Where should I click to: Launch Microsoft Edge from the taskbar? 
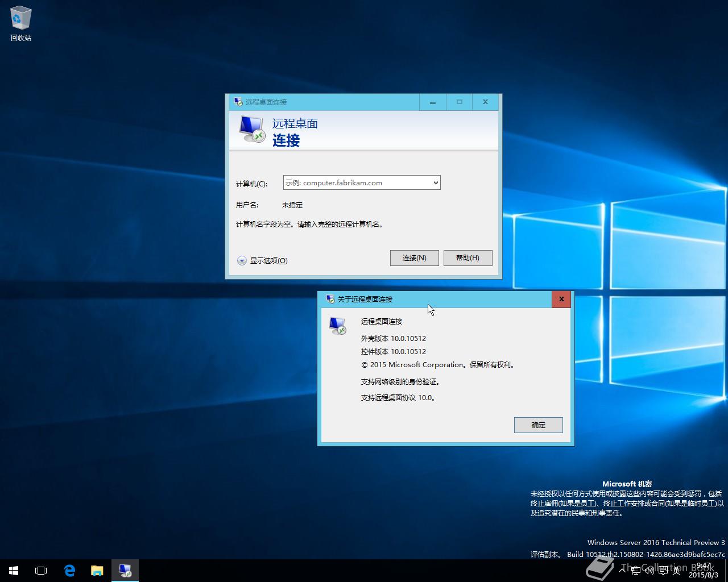pyautogui.click(x=69, y=571)
